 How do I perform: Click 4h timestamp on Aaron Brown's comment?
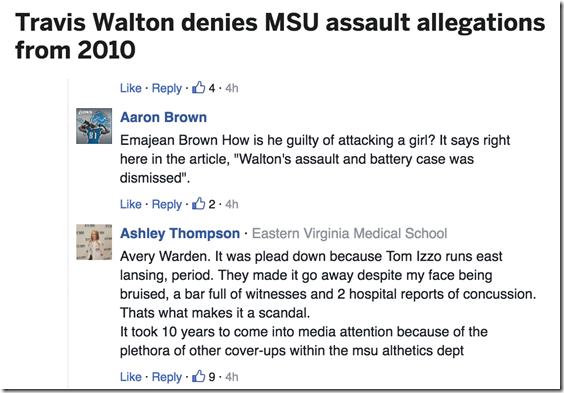point(232,204)
